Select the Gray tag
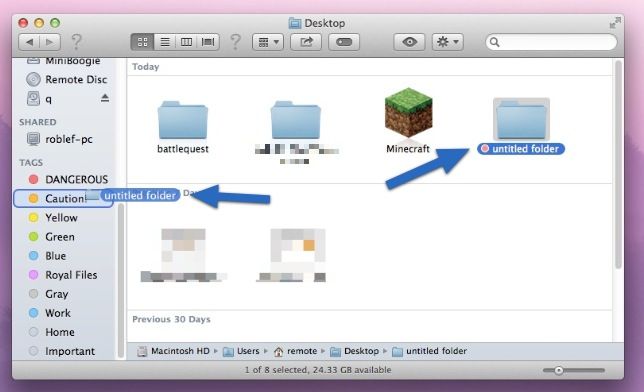 48,294
